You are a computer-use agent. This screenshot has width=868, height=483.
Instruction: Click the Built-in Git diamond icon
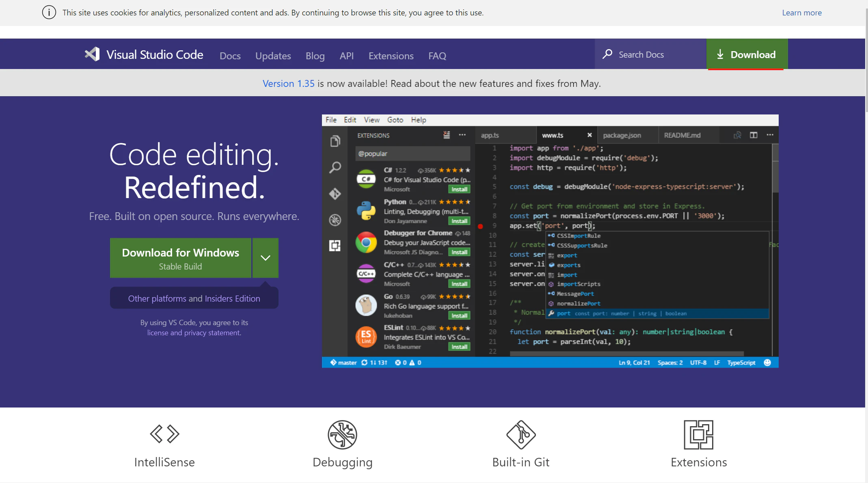pyautogui.click(x=521, y=435)
